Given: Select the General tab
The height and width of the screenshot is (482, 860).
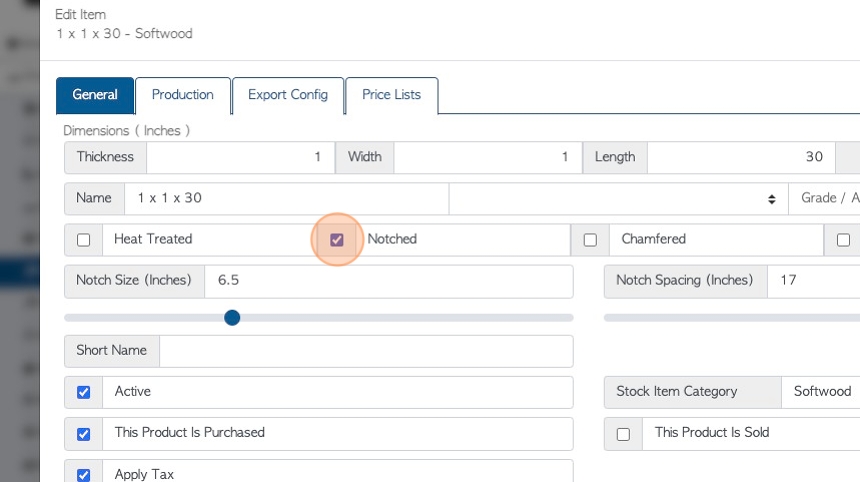Looking at the screenshot, I should pyautogui.click(x=95, y=95).
